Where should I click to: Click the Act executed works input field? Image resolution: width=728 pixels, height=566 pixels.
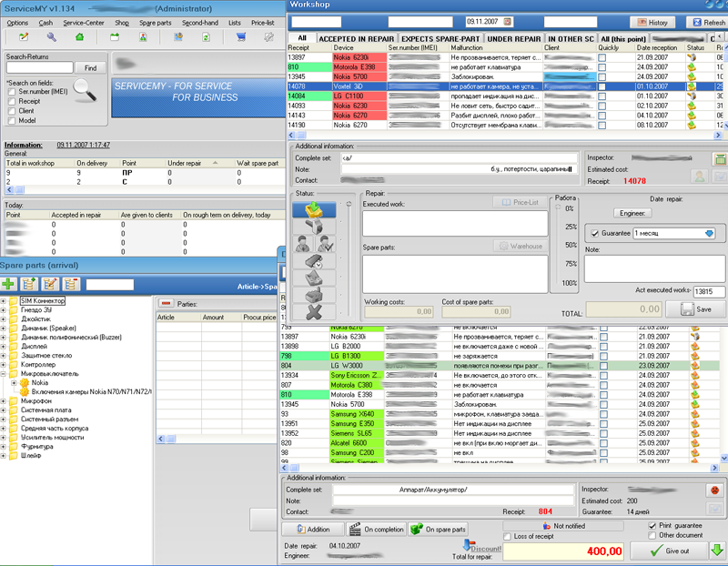point(709,292)
